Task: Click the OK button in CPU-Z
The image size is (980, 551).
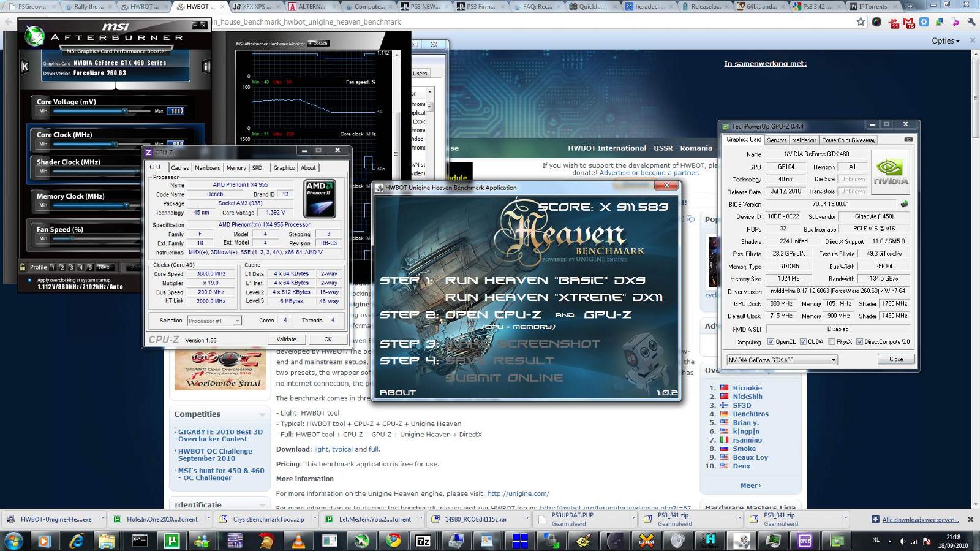Action: click(x=328, y=339)
